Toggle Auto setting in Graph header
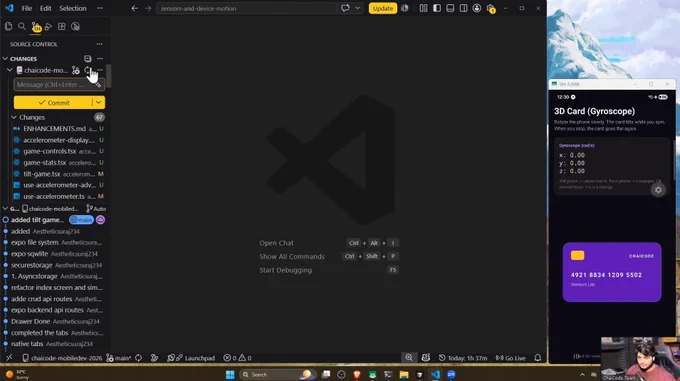This screenshot has height=381, width=680. pyautogui.click(x=96, y=208)
